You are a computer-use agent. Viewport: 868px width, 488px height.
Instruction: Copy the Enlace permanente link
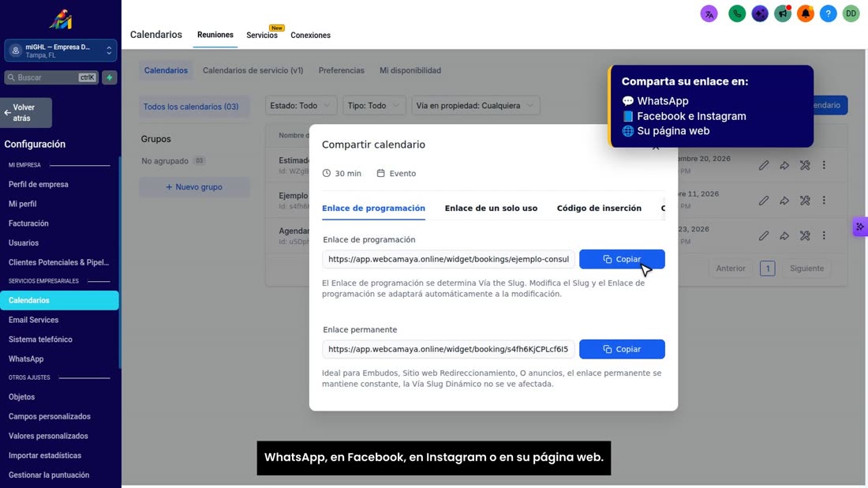tap(622, 350)
